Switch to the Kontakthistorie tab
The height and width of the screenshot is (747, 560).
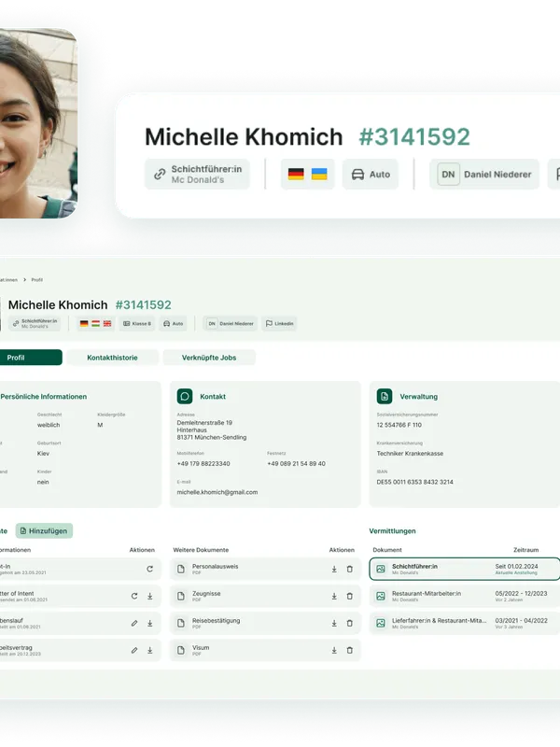pos(112,358)
